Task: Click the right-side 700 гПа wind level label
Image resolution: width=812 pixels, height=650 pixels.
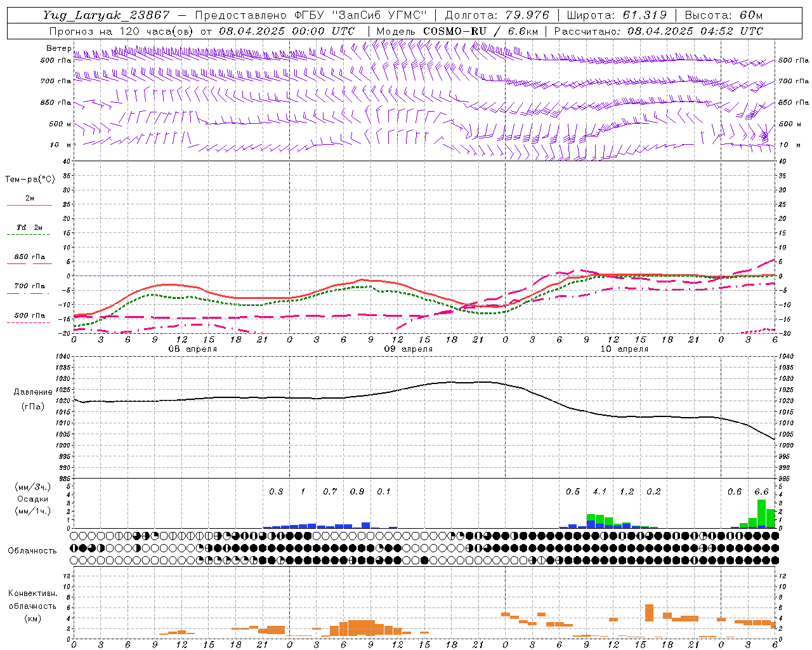Action: 794,81
